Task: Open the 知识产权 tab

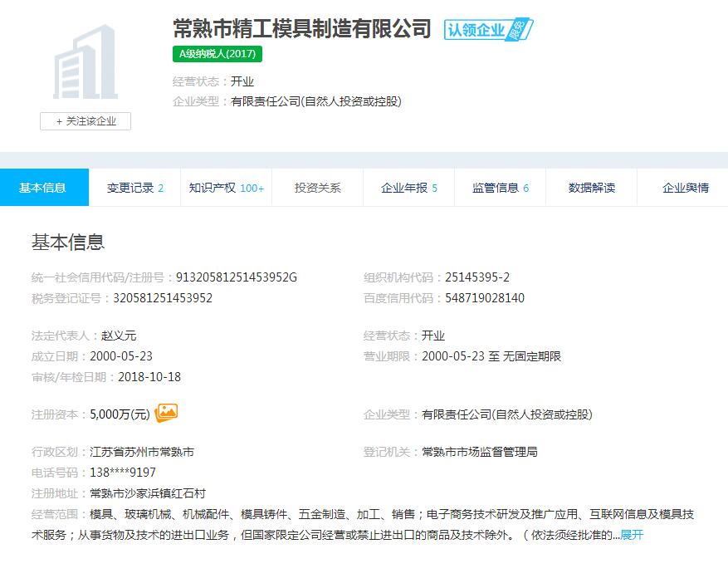Action: (x=226, y=188)
